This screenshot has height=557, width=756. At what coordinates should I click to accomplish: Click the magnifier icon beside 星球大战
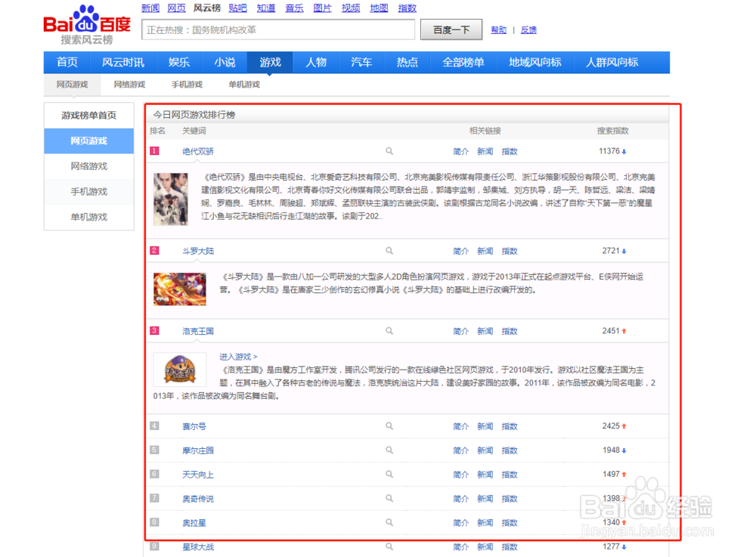[x=389, y=546]
